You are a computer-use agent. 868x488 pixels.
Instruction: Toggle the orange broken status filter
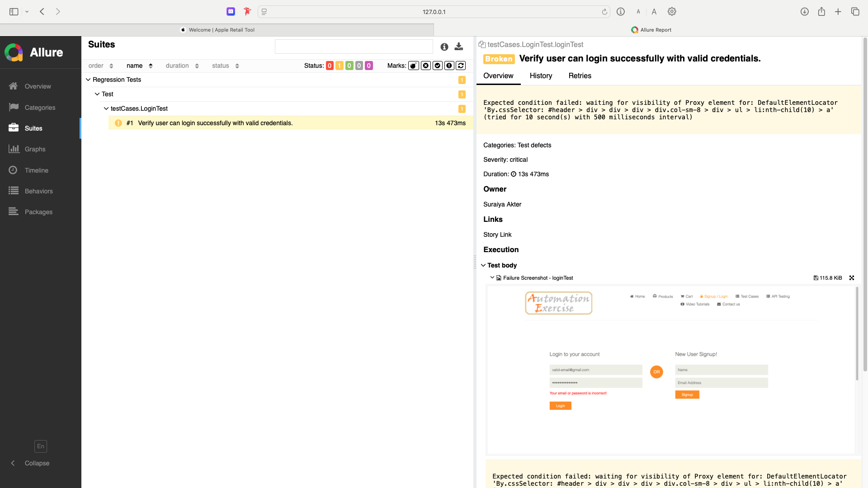pyautogui.click(x=339, y=66)
